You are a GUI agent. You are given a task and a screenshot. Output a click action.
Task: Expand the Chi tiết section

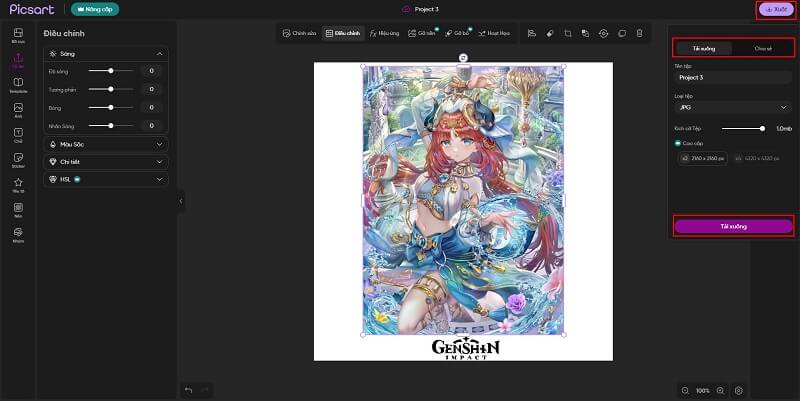click(106, 162)
